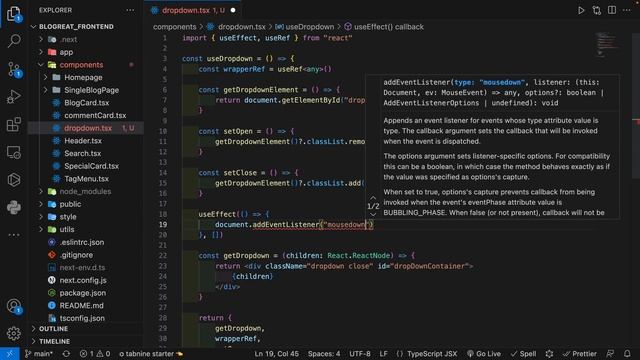Open the Manage gear menu
The image size is (640, 360).
(x=13, y=333)
